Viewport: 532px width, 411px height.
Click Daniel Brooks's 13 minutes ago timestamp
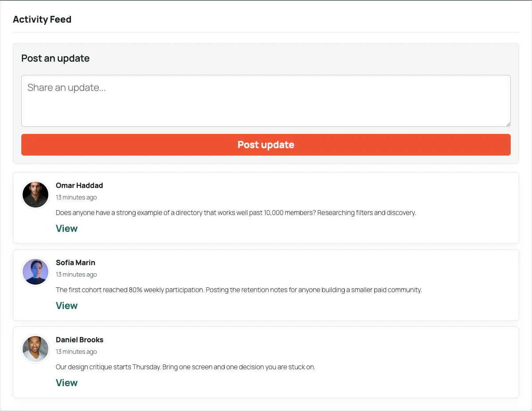[x=76, y=352]
